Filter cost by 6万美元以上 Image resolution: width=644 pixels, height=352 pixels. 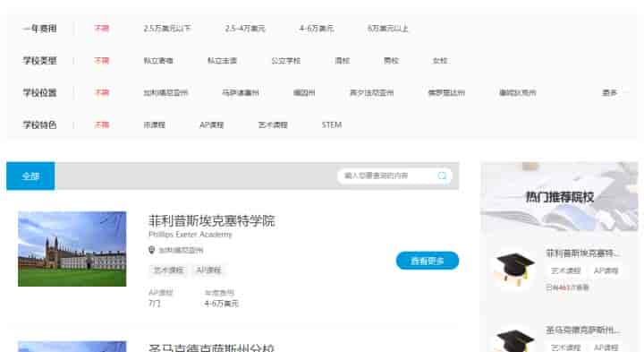pos(387,29)
